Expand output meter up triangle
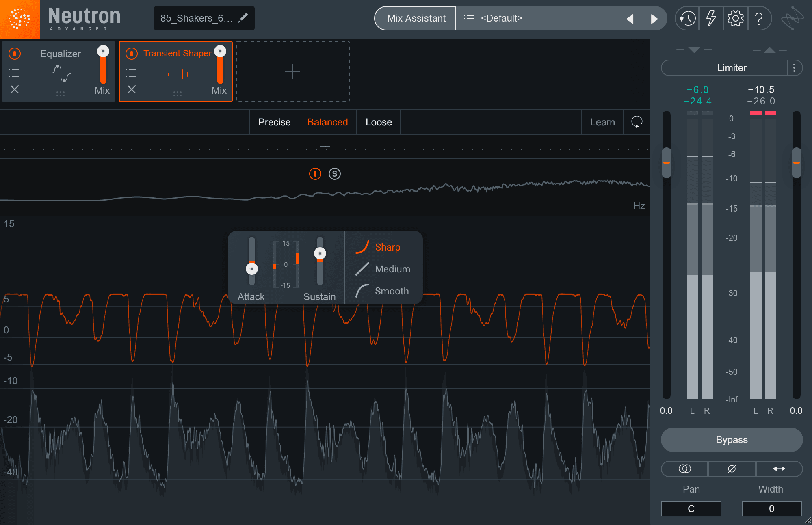This screenshot has height=525, width=812. (769, 50)
